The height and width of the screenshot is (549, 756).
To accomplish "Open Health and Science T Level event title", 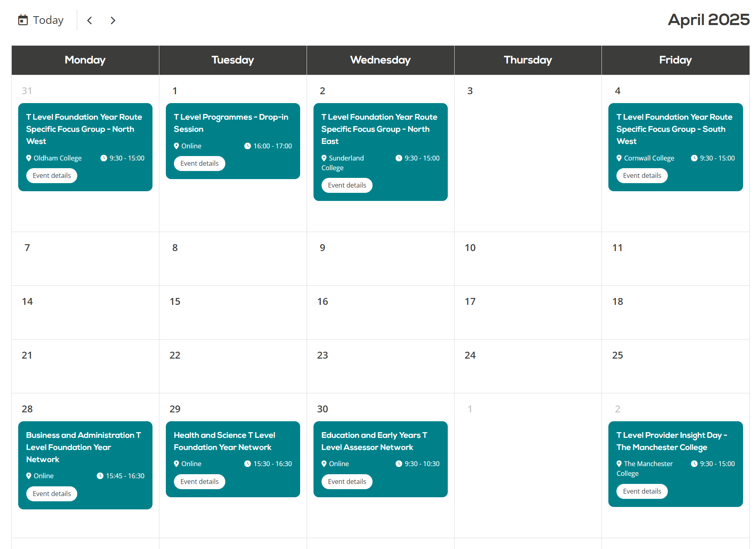I will pyautogui.click(x=224, y=441).
